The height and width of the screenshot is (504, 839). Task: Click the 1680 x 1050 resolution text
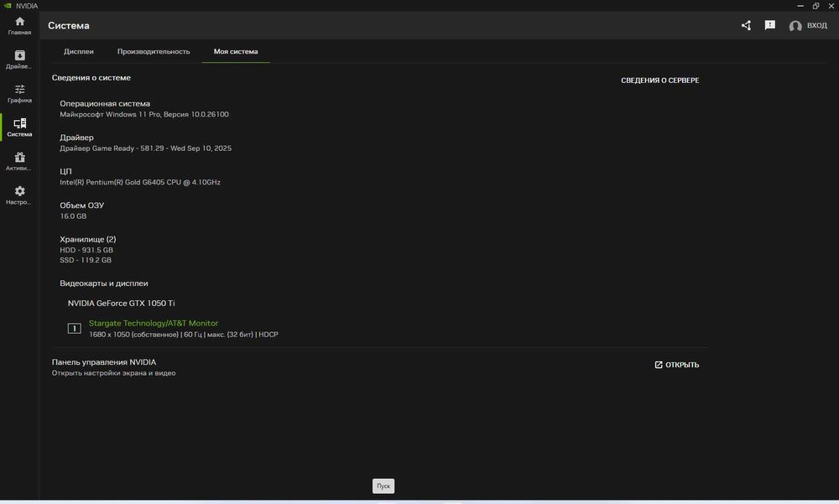pos(184,335)
